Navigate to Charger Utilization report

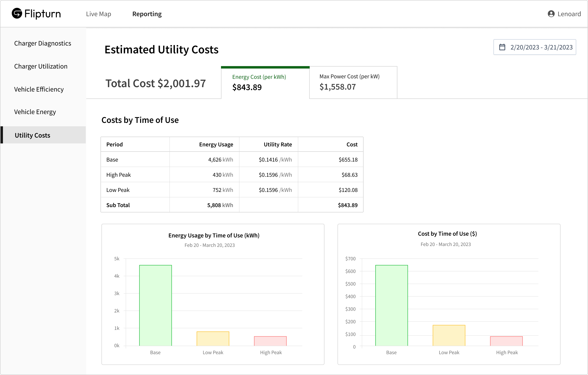[x=41, y=66]
